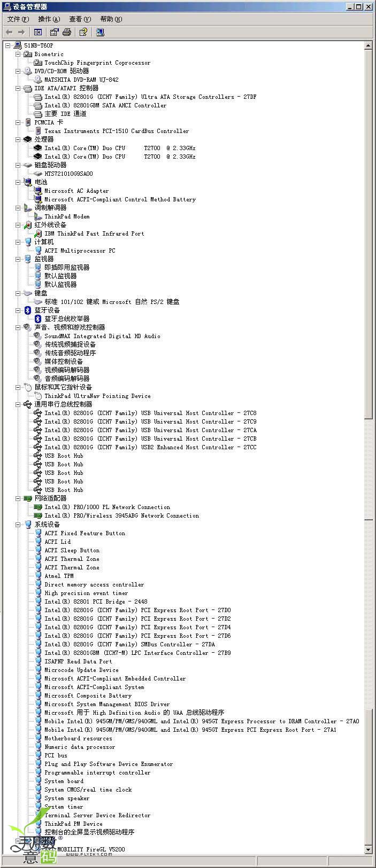376x868 pixels.
Task: Click the Bluetooth device category icon
Action: tap(28, 310)
